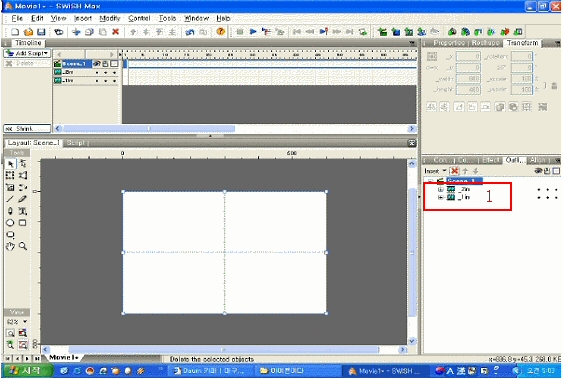The width and height of the screenshot is (563, 379).
Task: Toggle Scene_1 eye visibility in timeline
Action: click(x=96, y=64)
